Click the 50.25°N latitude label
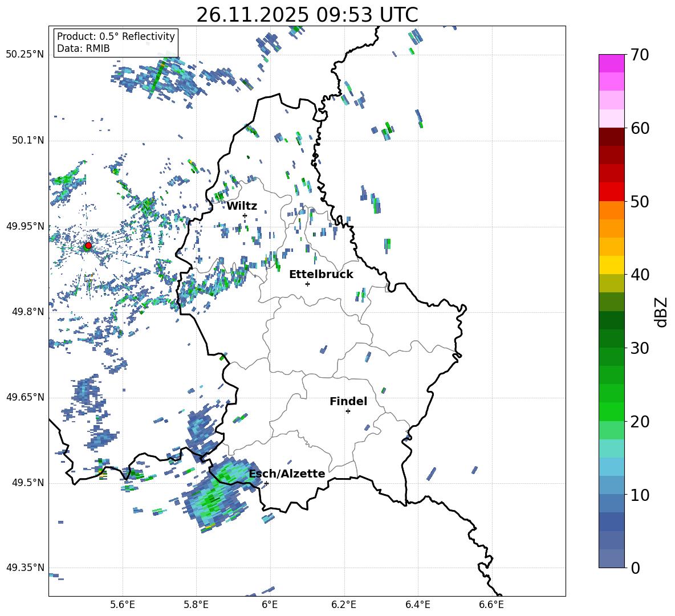Image resolution: width=675 pixels, height=616 pixels. click(x=25, y=55)
